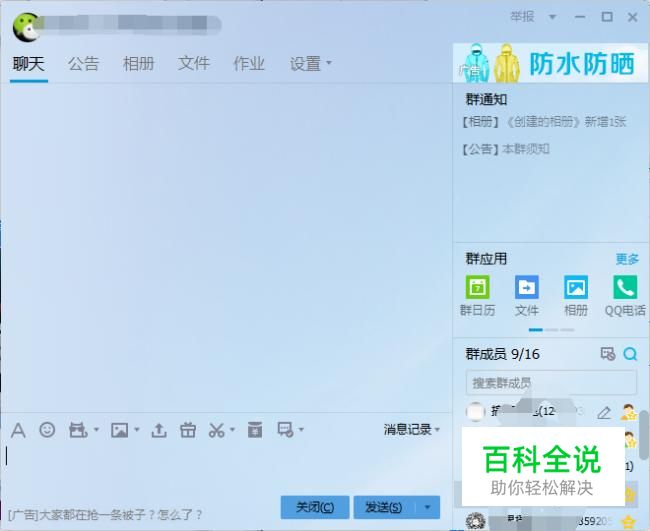Click the first member's role badge icon
The height and width of the screenshot is (531, 650).
[629, 412]
